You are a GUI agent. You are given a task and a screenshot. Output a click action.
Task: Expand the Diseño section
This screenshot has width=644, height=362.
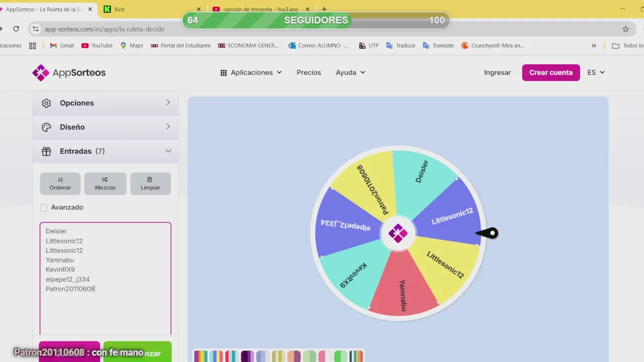(105, 127)
